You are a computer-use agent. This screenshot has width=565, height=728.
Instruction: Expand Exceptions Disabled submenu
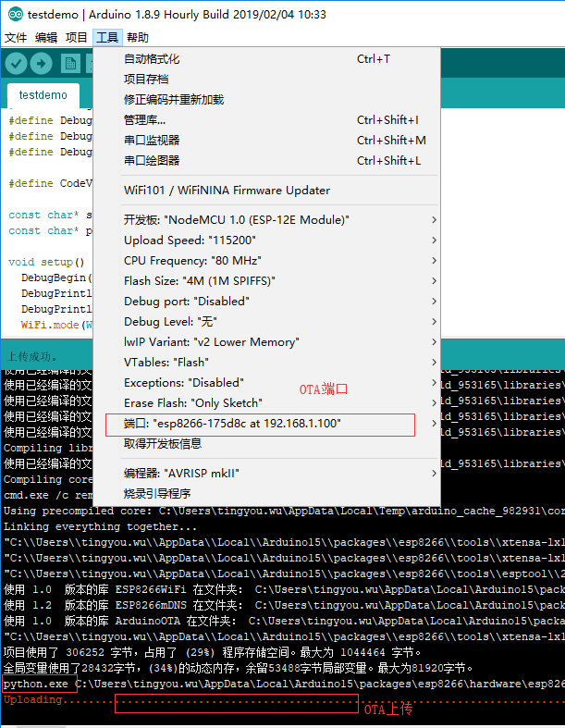pyautogui.click(x=266, y=383)
